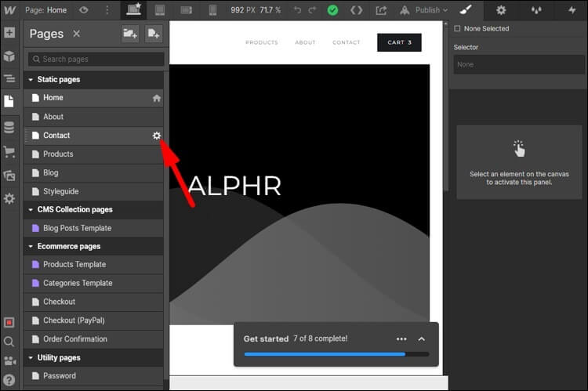Click the home icon on Home row
The width and height of the screenshot is (588, 391).
(x=157, y=98)
